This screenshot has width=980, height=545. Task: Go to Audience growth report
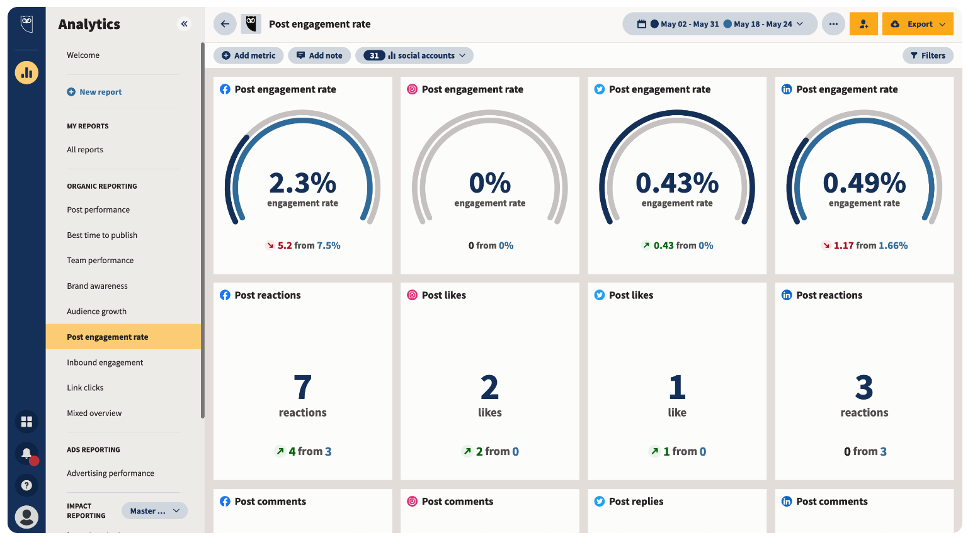click(96, 312)
